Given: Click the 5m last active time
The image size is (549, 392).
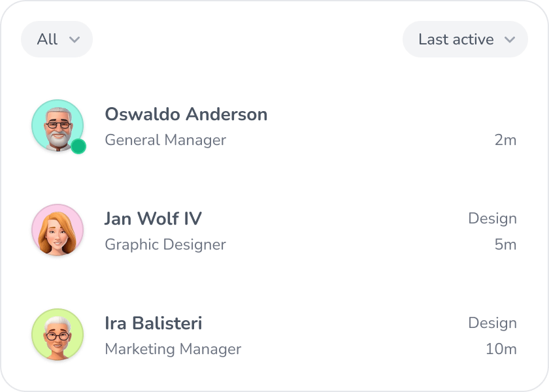Looking at the screenshot, I should (x=506, y=244).
